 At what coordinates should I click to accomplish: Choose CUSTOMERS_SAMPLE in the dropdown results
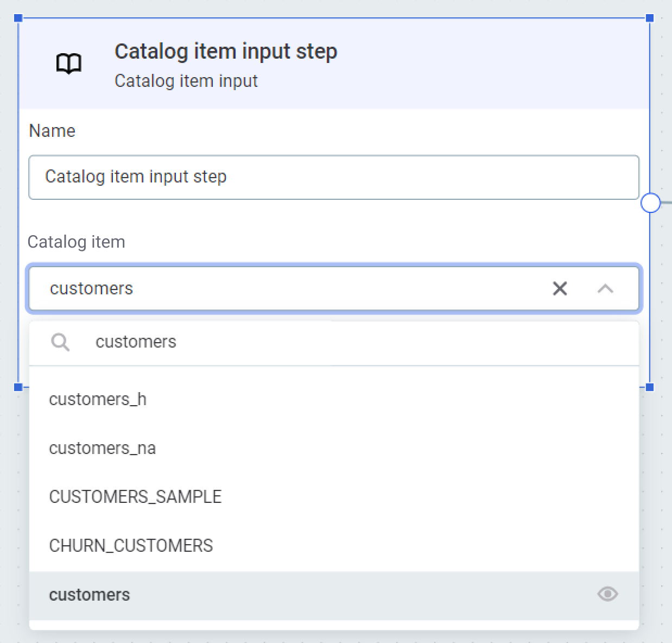[x=135, y=496]
